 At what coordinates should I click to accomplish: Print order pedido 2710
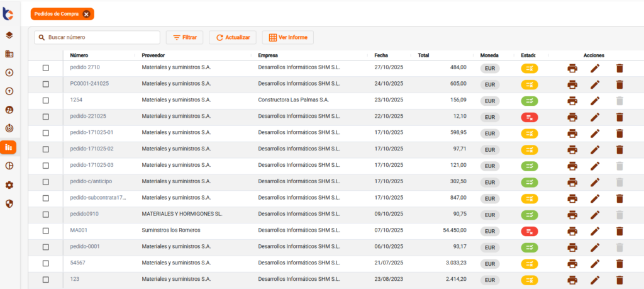(572, 68)
